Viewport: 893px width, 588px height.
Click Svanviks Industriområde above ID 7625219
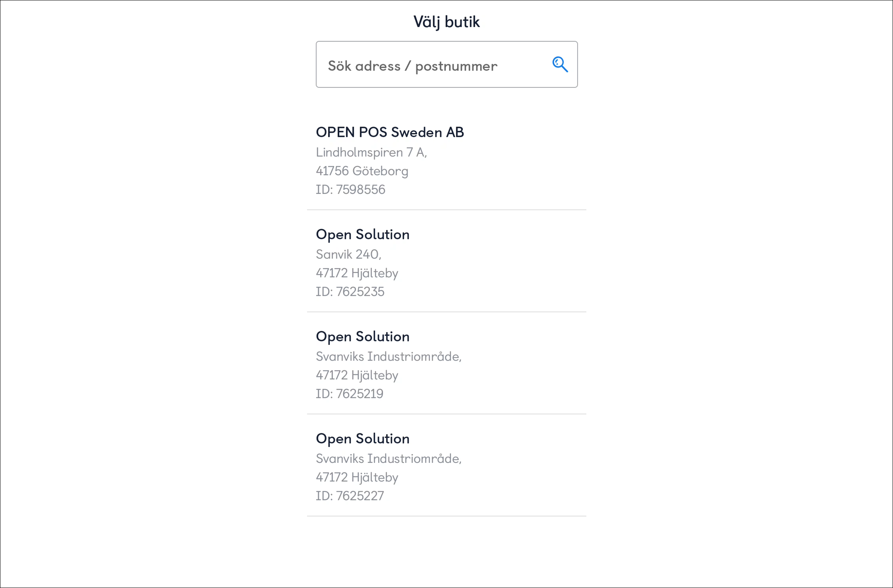tap(389, 357)
